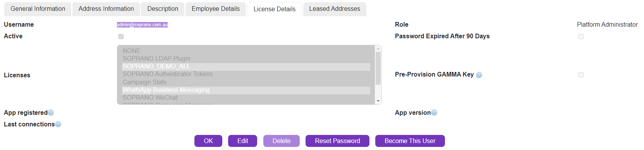This screenshot has height=150, width=644.
Task: Select WhatsApp Business Messaging license
Action: [x=166, y=90]
